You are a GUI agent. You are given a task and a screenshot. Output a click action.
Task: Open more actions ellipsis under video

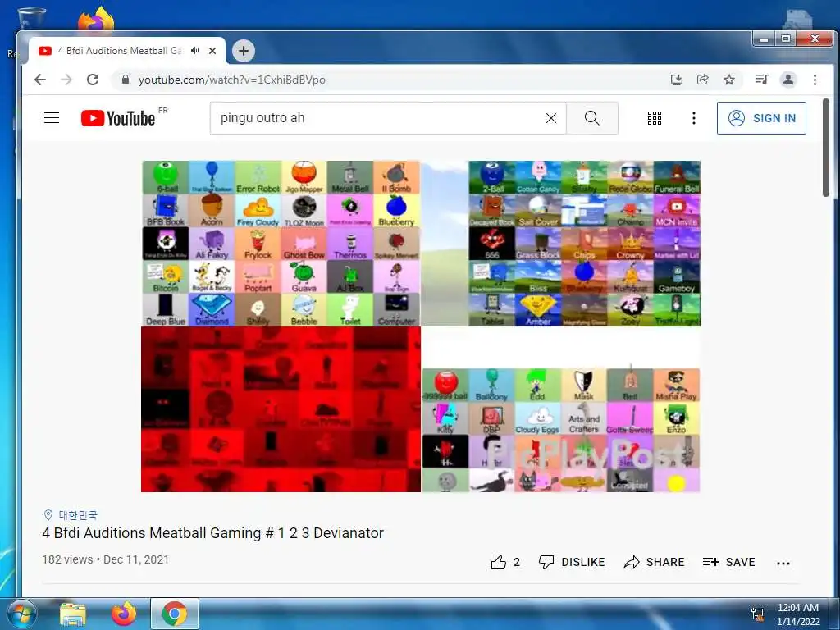[x=783, y=563]
